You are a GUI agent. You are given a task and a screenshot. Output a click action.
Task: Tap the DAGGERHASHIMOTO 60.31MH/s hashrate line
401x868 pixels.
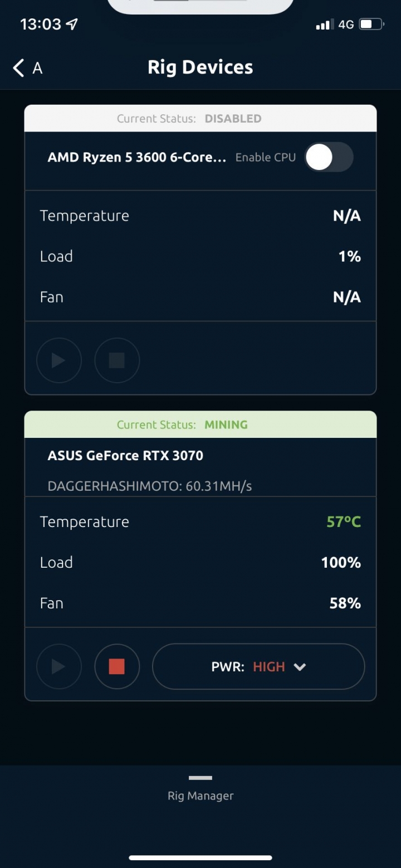pyautogui.click(x=150, y=486)
